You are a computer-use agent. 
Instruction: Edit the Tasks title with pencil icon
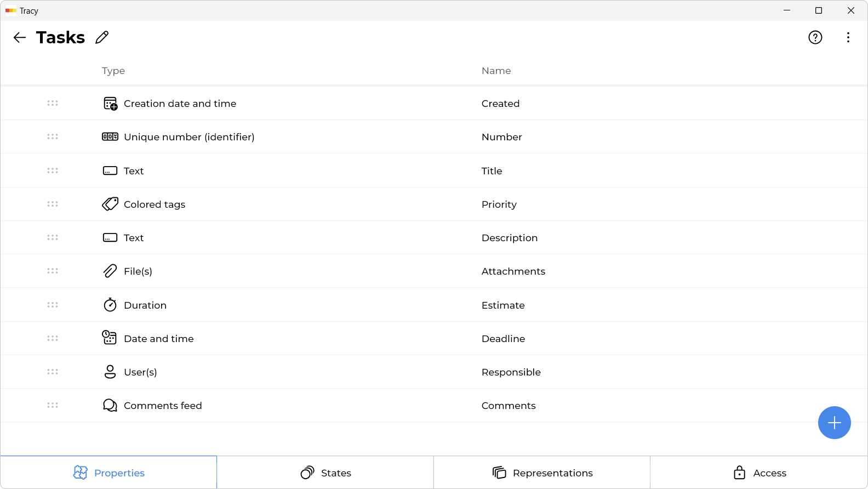[x=102, y=37]
